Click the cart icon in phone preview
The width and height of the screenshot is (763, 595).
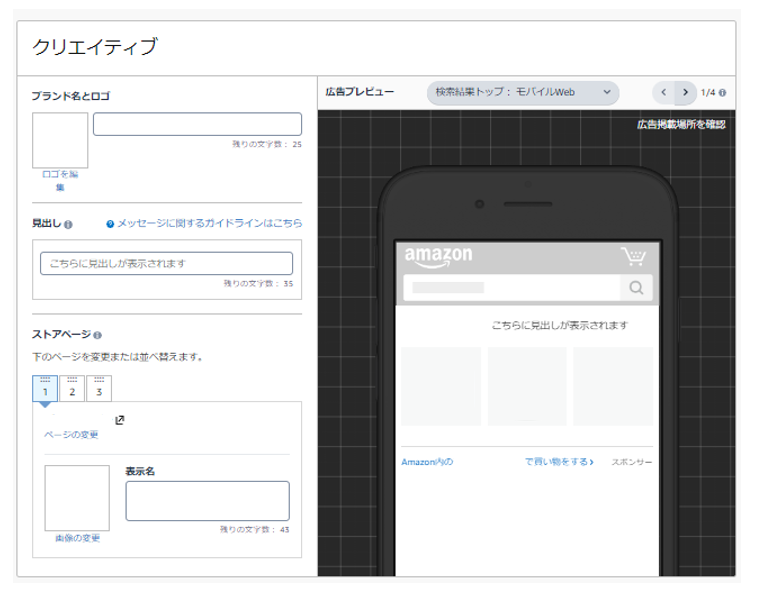(633, 256)
